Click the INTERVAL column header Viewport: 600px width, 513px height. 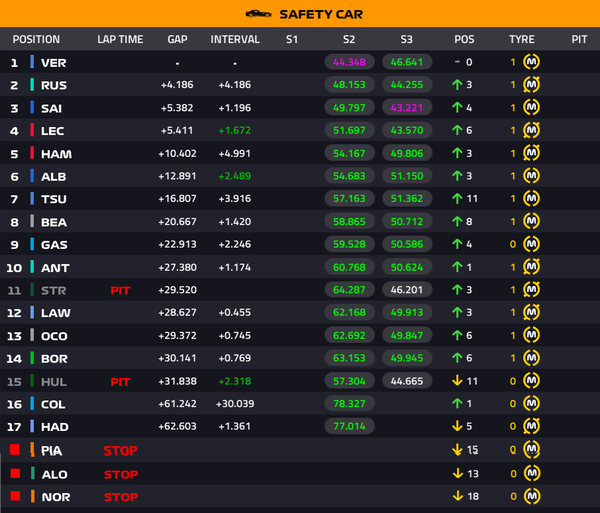point(235,39)
